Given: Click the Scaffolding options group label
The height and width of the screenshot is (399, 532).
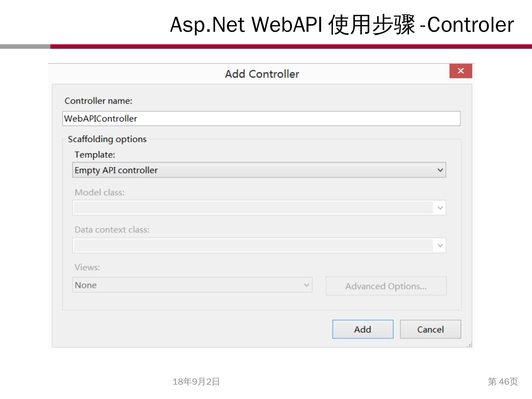Looking at the screenshot, I should pyautogui.click(x=107, y=139).
